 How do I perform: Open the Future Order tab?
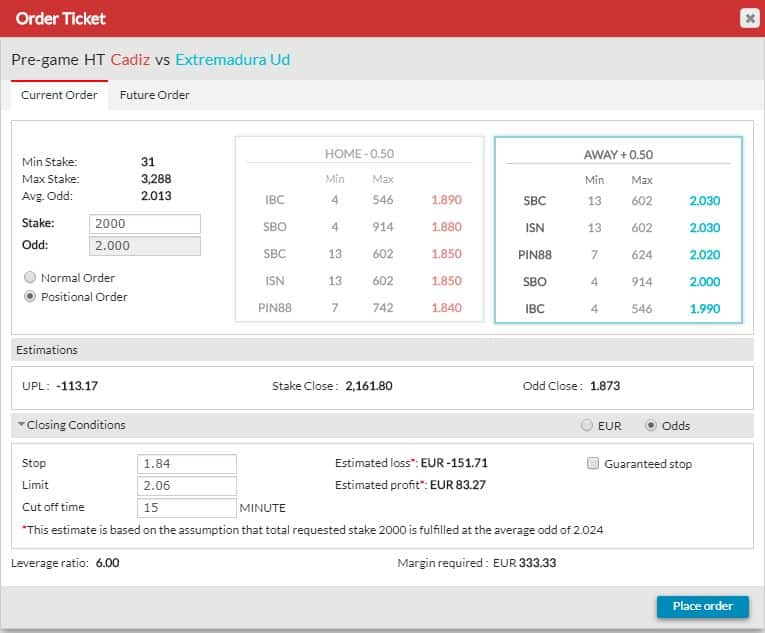point(155,95)
